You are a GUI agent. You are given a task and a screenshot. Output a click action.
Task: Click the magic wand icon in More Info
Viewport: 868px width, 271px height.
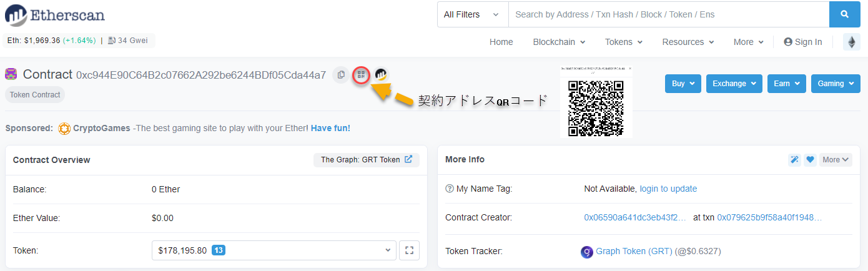[794, 160]
